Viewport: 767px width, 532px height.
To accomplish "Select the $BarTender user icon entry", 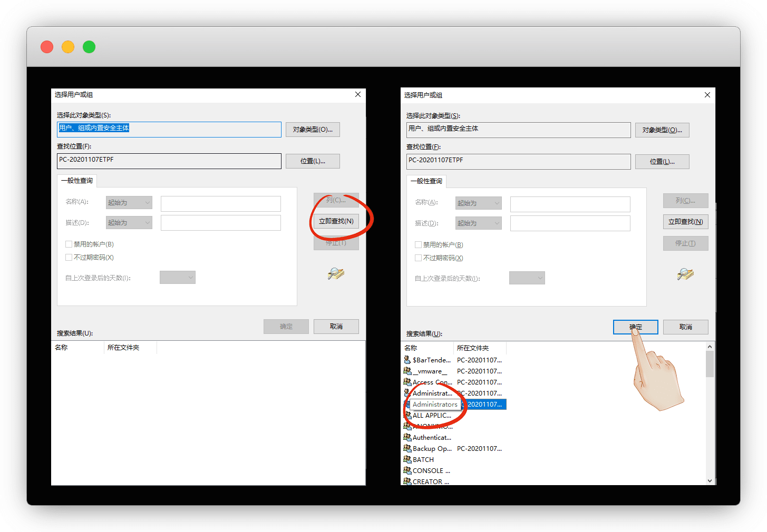I will pos(407,360).
